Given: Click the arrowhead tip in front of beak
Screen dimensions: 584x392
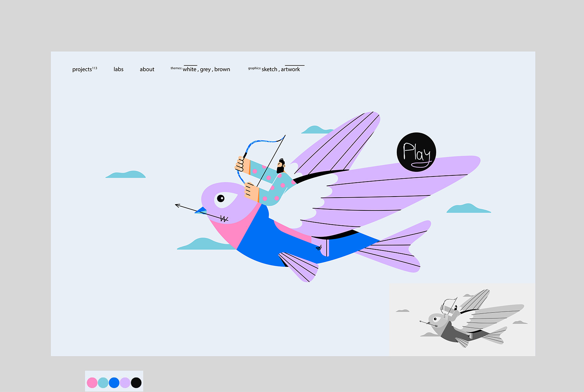Looking at the screenshot, I should coord(177,206).
